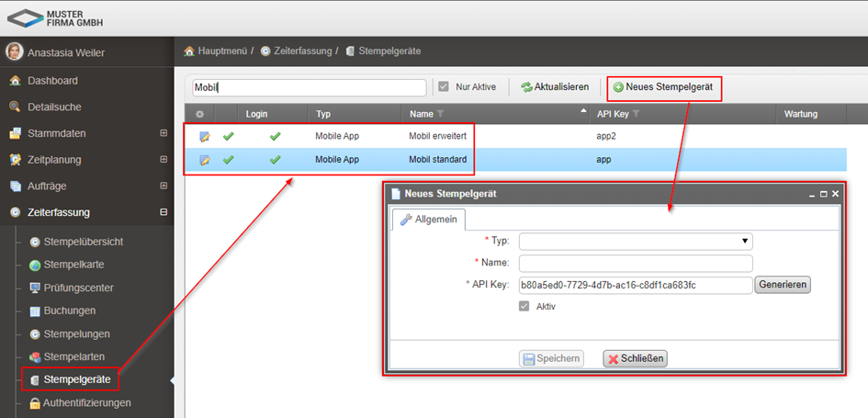Click the Schließen button
This screenshot has width=868, height=418.
point(635,358)
